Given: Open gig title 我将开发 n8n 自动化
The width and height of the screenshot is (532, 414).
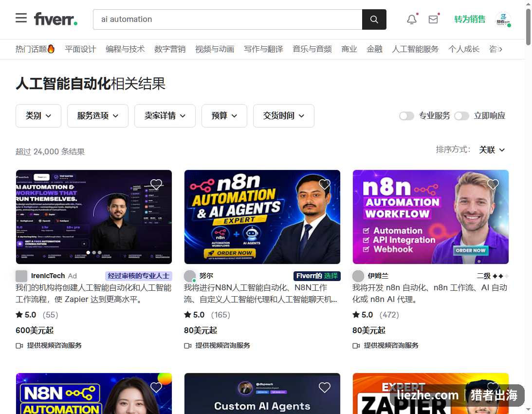Looking at the screenshot, I should click(x=430, y=293).
